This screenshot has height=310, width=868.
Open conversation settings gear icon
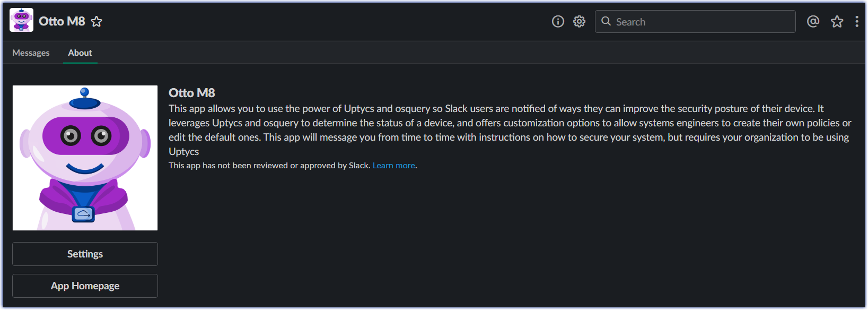tap(579, 22)
